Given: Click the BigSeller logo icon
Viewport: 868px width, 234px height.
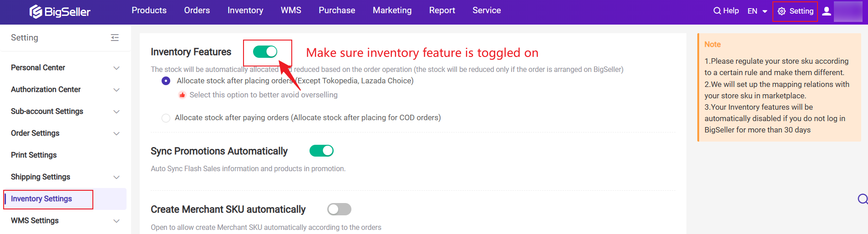Looking at the screenshot, I should pyautogui.click(x=36, y=11).
